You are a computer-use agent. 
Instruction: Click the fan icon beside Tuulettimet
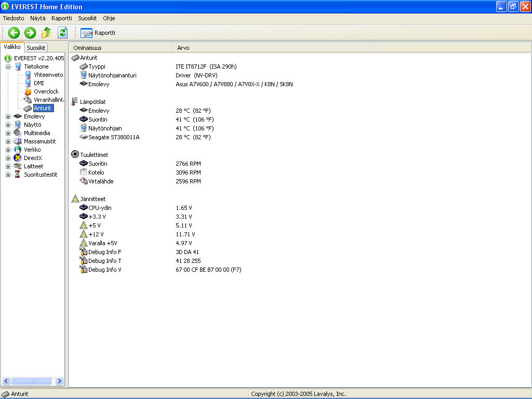tap(75, 154)
